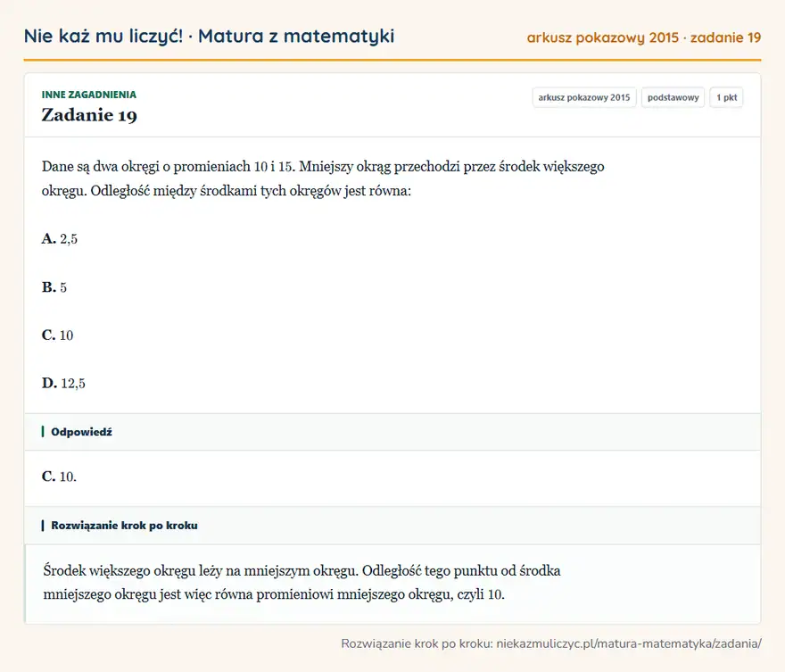Click the 'Zadanie 19' heading
The width and height of the screenshot is (785, 672).
click(x=89, y=115)
